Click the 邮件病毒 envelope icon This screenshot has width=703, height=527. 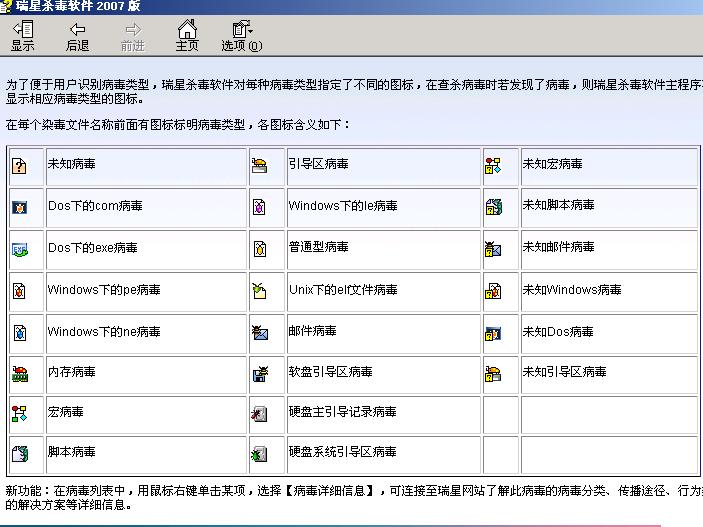260,332
